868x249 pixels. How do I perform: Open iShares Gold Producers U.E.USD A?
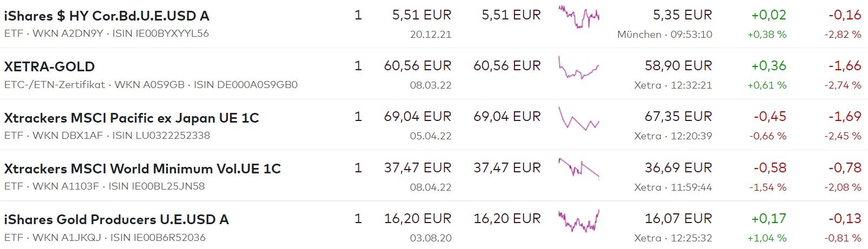pos(116,219)
